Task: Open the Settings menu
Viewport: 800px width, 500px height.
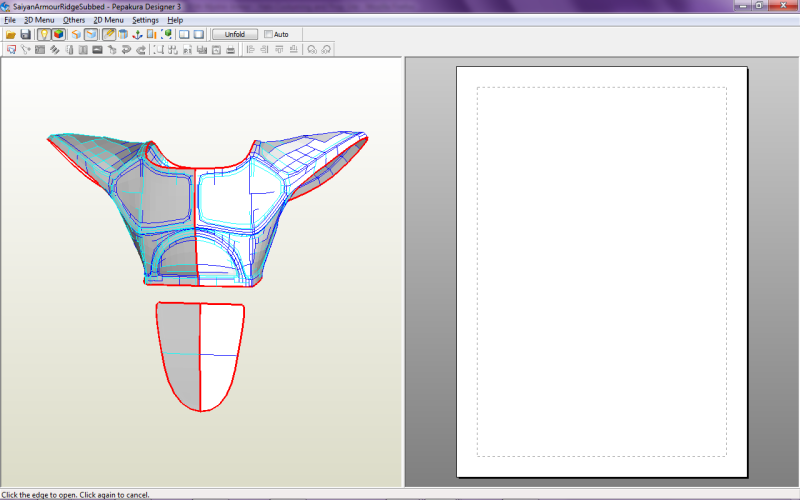Action: [145, 20]
